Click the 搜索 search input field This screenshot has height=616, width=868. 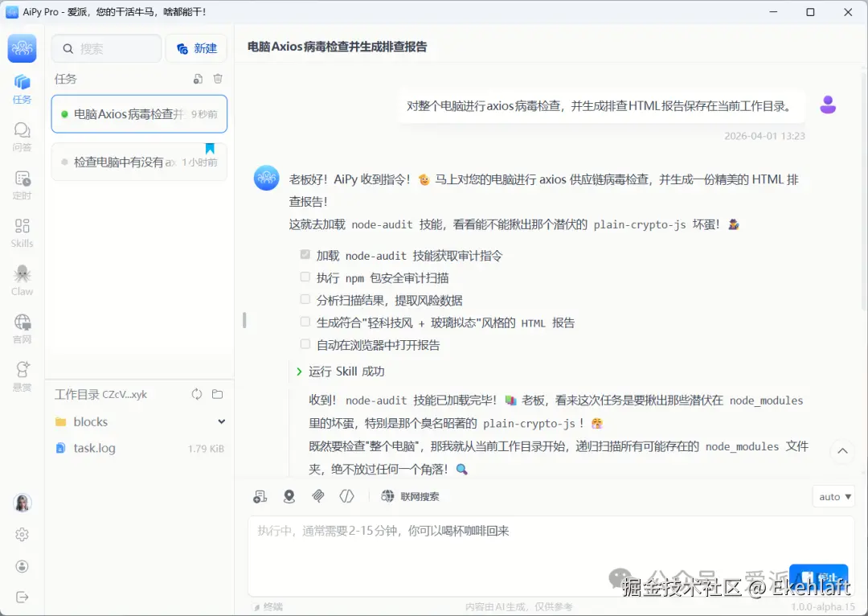point(107,49)
